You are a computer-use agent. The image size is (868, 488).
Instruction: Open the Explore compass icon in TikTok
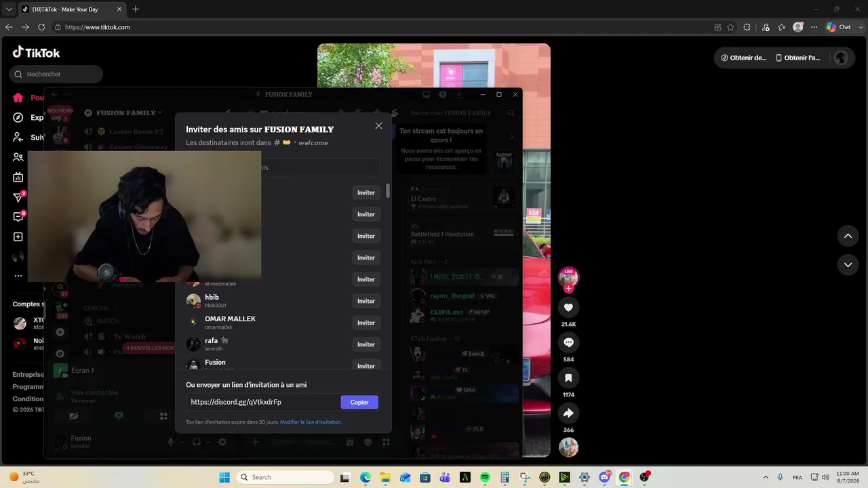[18, 117]
